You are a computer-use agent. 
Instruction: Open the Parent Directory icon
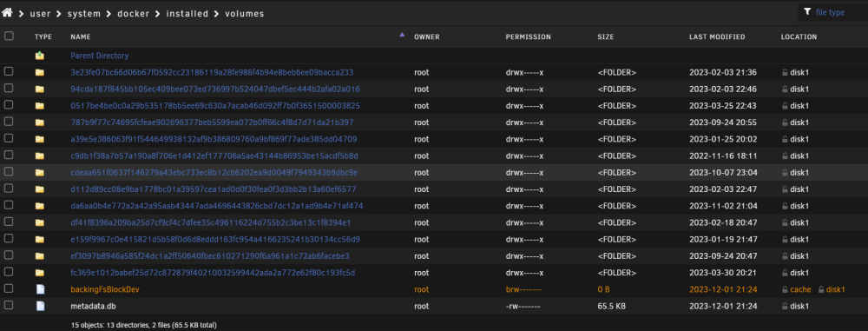[x=39, y=56]
